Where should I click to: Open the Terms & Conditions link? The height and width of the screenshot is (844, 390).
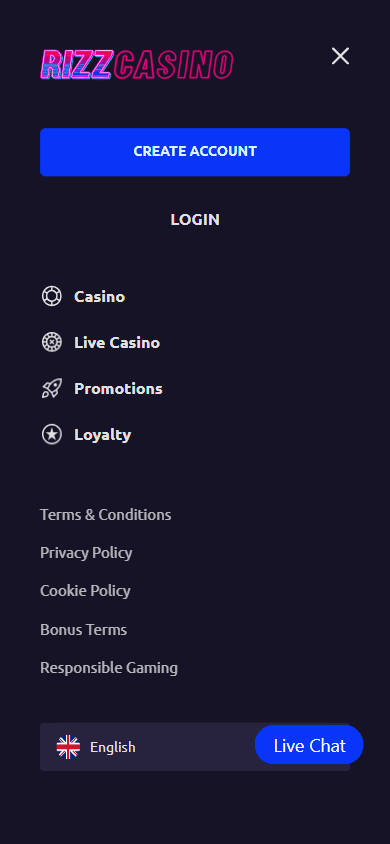tap(105, 515)
